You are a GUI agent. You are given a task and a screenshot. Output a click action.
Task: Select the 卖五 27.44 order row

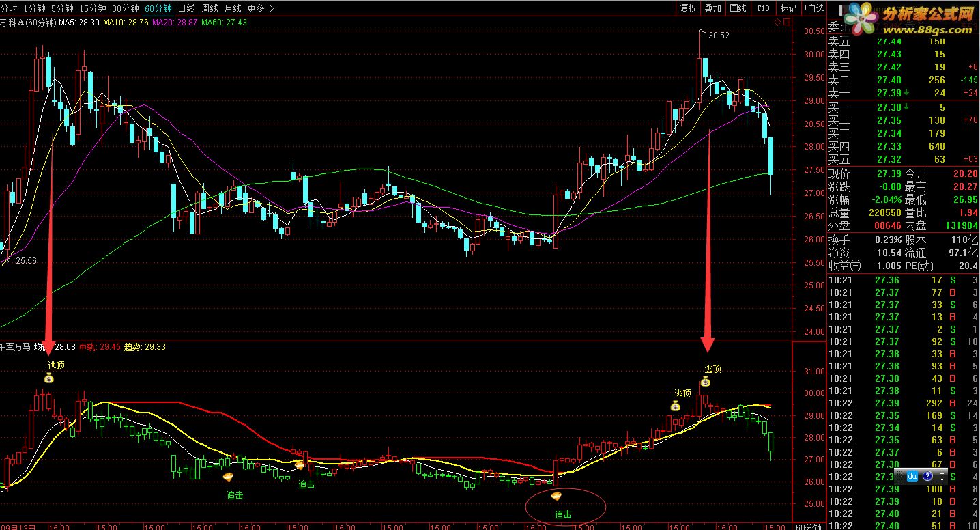click(x=904, y=42)
